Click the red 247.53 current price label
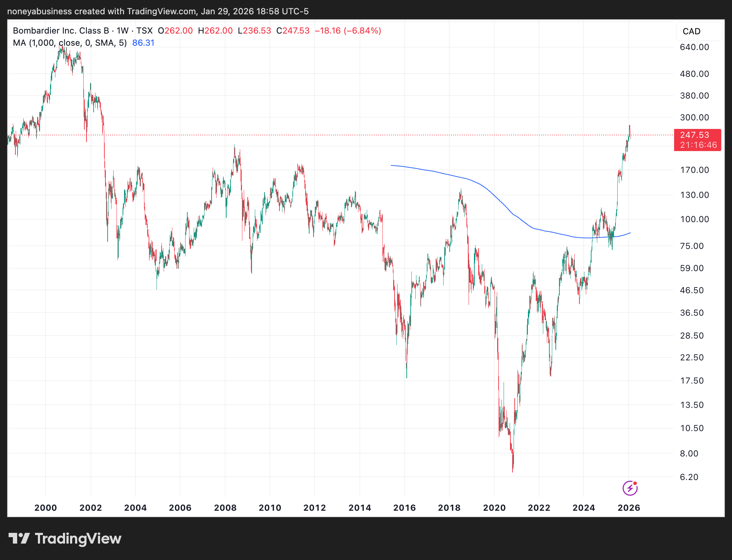 [694, 135]
